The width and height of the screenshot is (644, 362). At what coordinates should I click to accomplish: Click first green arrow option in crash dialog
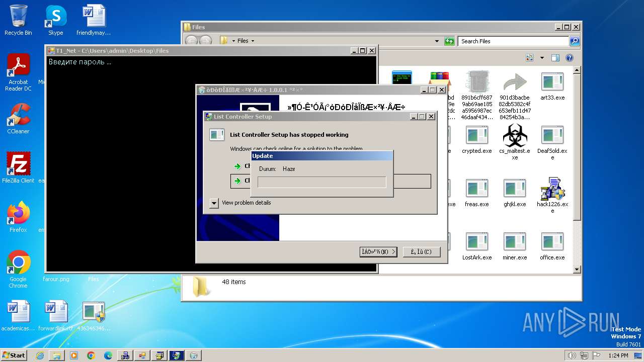pyautogui.click(x=237, y=166)
